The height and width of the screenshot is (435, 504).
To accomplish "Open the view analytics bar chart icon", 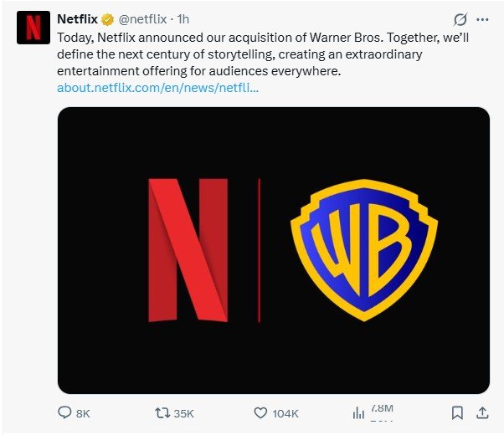I will point(358,412).
